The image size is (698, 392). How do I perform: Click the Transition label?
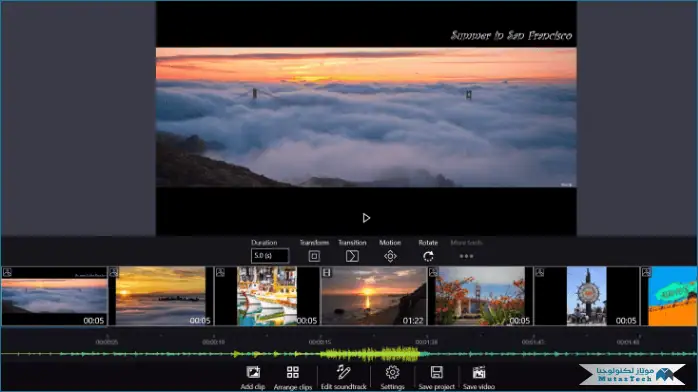tap(352, 242)
